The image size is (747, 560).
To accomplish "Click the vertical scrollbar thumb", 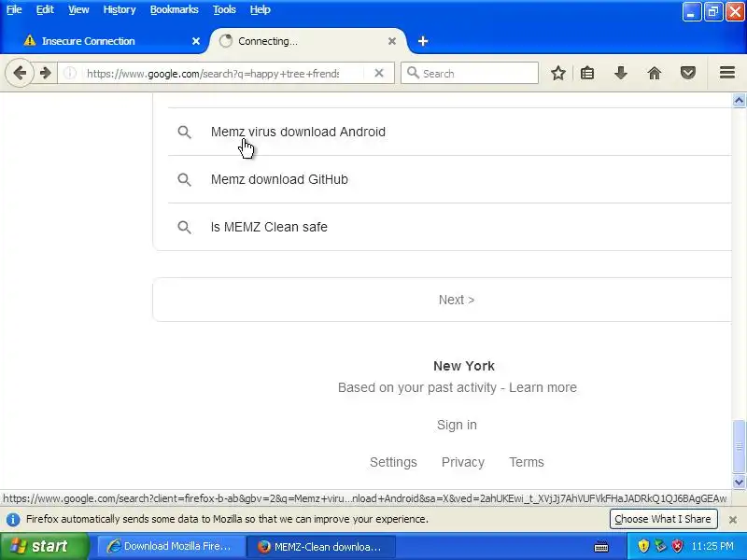I will pos(739,447).
